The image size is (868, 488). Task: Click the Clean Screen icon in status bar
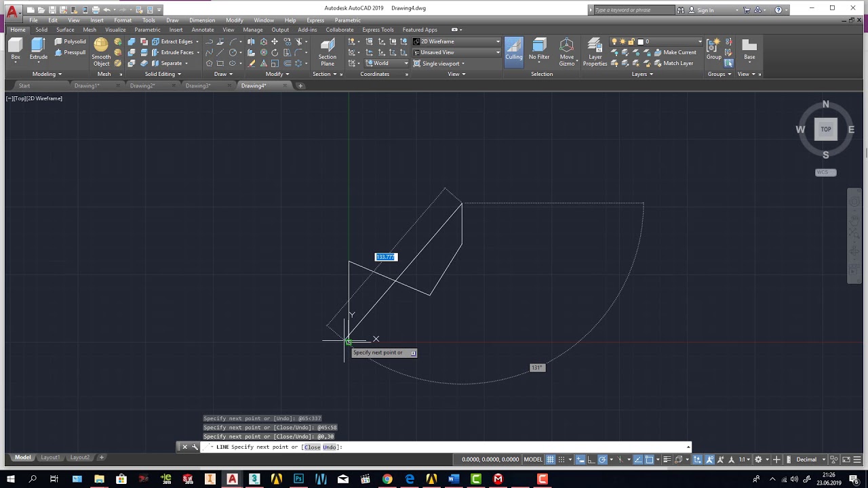point(846,460)
